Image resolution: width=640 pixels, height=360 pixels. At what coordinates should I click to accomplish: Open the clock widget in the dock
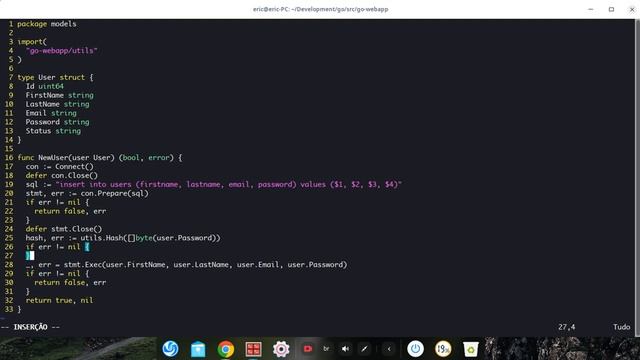coord(443,349)
